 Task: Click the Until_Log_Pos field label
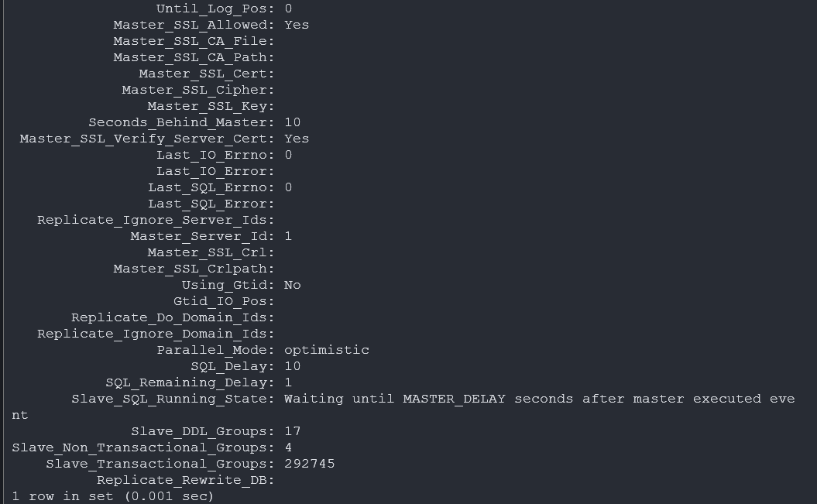tap(215, 9)
